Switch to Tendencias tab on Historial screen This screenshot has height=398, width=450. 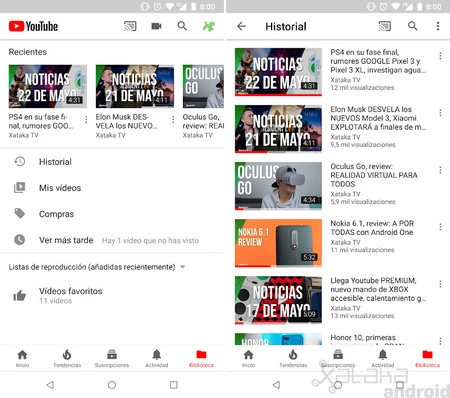[293, 358]
